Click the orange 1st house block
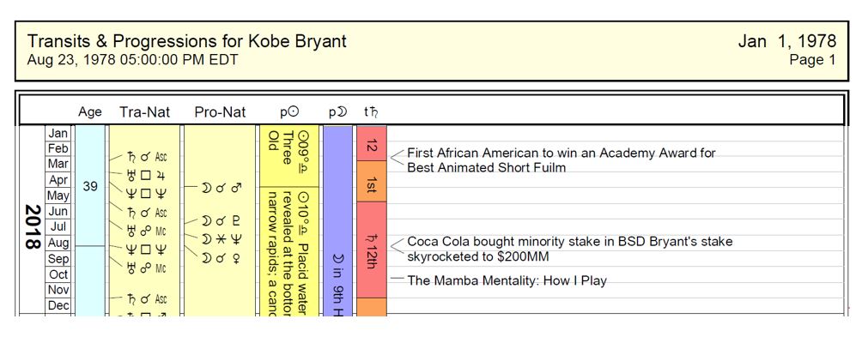Screen dimensions: 868x343 [x=371, y=183]
